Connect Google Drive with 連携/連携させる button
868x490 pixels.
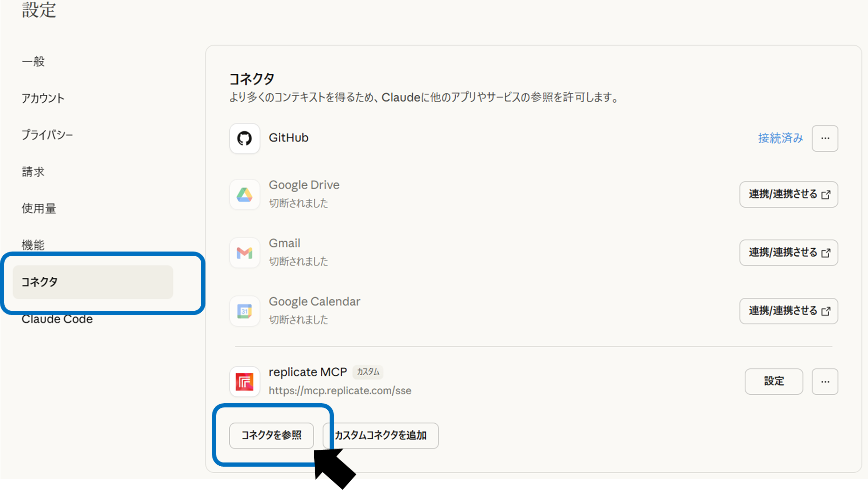(788, 195)
